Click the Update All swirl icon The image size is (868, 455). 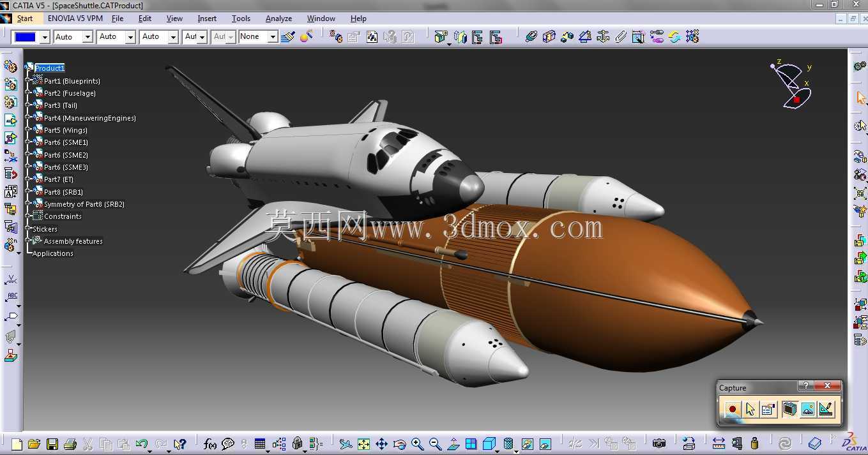coord(785,444)
